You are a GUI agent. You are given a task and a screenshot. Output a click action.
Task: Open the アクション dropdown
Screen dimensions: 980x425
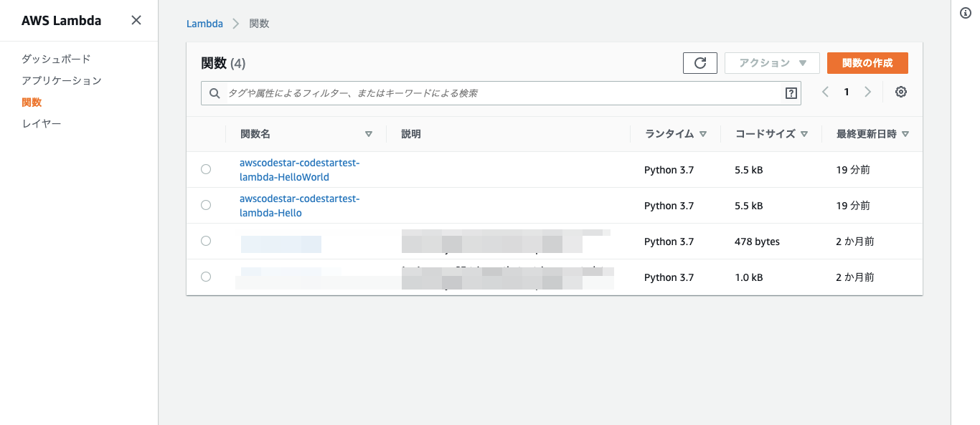(772, 63)
